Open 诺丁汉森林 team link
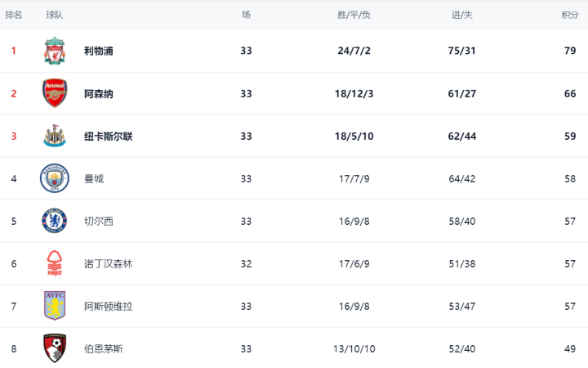The width and height of the screenshot is (588, 368). [x=109, y=263]
